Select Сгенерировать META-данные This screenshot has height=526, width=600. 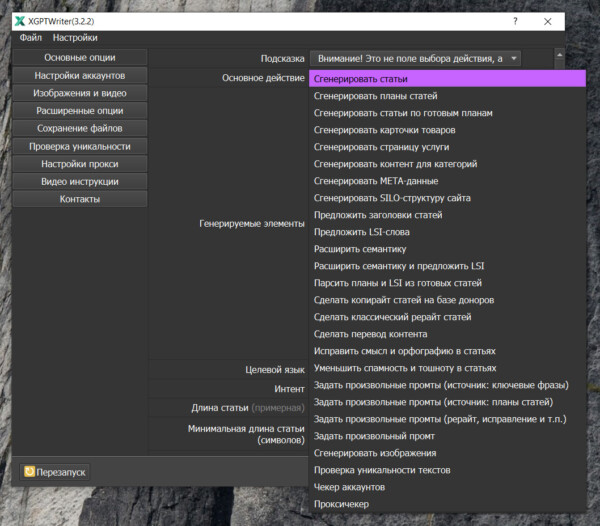447,181
